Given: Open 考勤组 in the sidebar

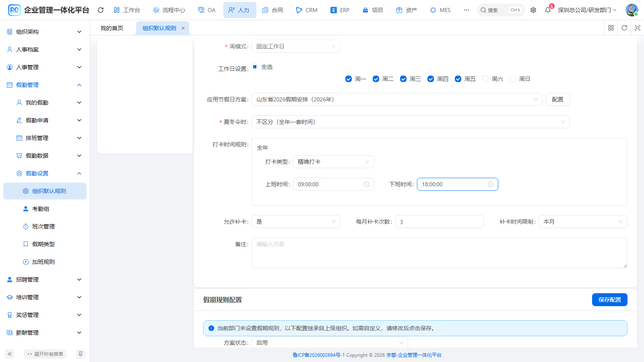Looking at the screenshot, I should point(45,209).
